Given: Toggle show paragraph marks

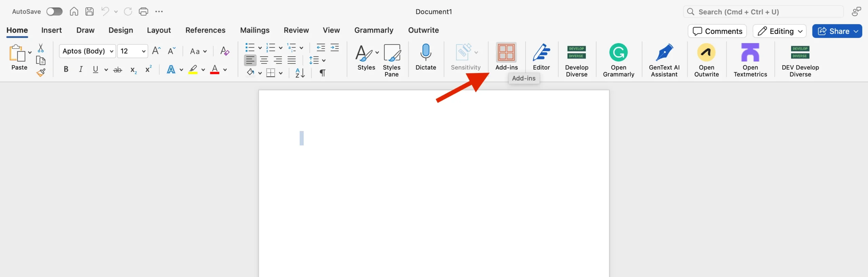Looking at the screenshot, I should coord(322,73).
